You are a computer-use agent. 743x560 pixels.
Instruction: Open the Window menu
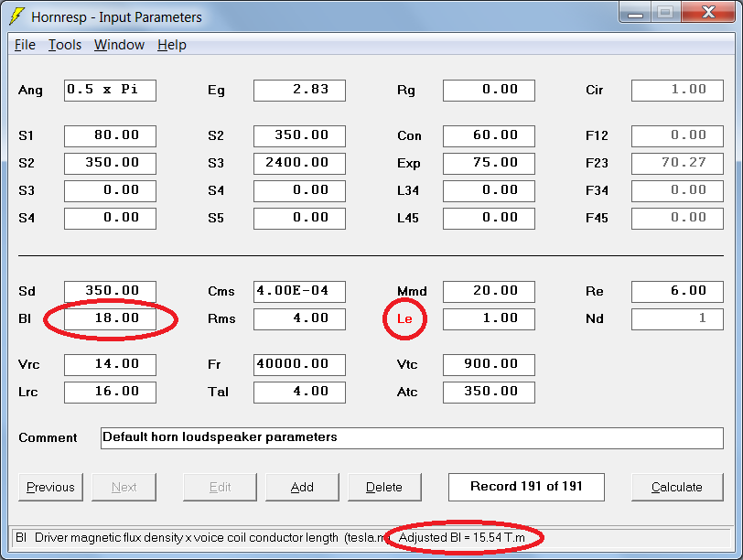[119, 45]
